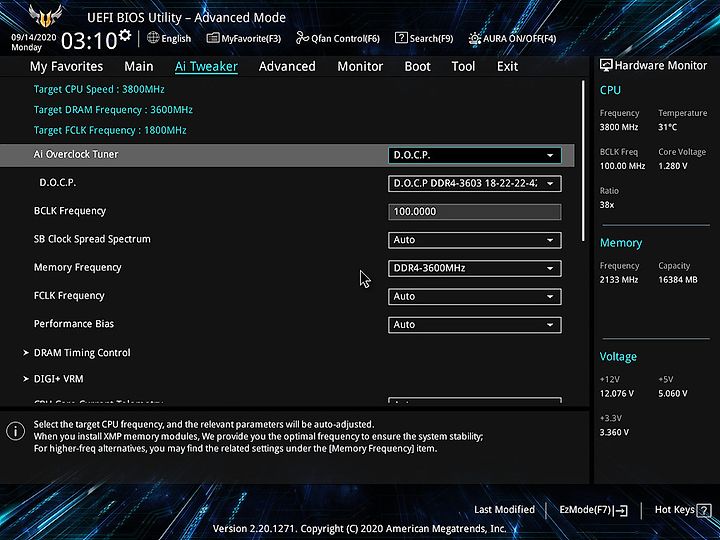Open FCLK Frequency dropdown
This screenshot has width=720, height=540.
[x=474, y=297]
